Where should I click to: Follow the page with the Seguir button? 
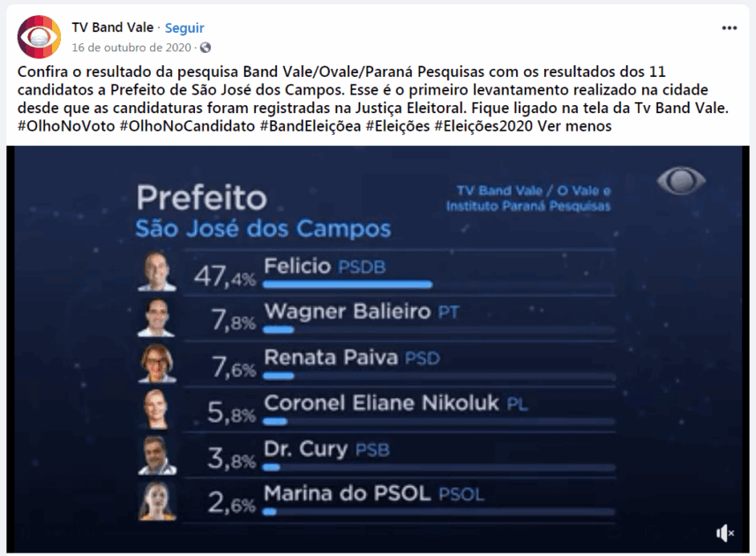184,27
